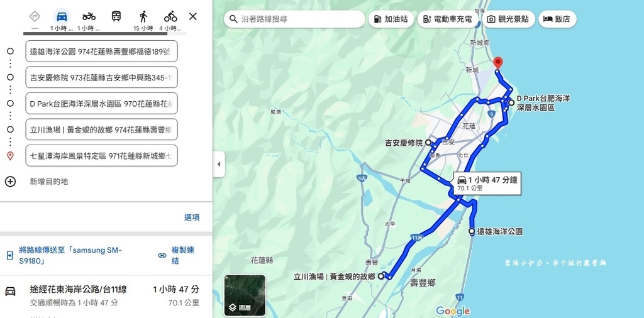Click the 1 小時 47 分鐘 route callout
Image resolution: width=644 pixels, height=318 pixels.
coord(487,183)
